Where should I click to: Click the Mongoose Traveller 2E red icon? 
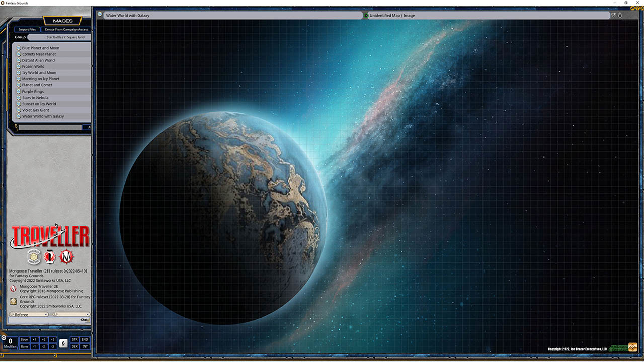pyautogui.click(x=13, y=289)
